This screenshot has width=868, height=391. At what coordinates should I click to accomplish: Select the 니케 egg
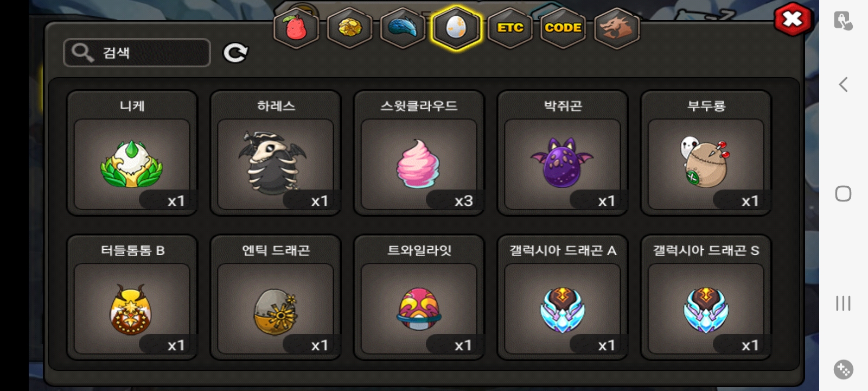[132, 153]
